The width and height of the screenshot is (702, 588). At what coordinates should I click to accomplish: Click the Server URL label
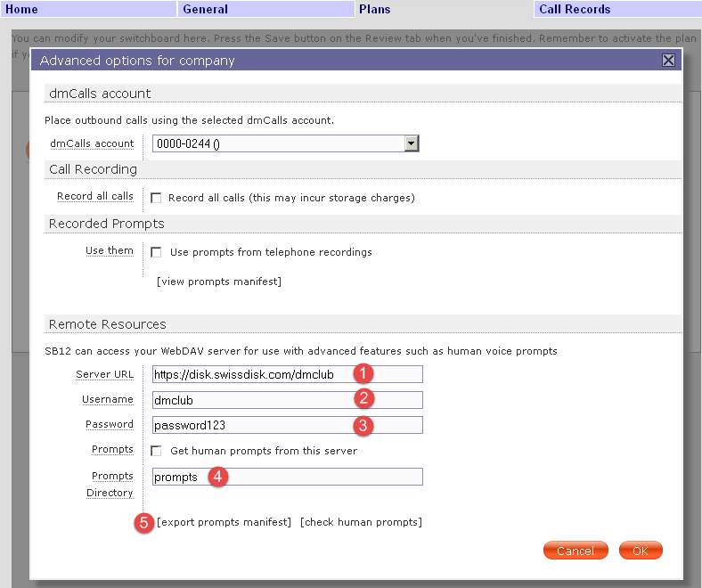[x=105, y=374]
